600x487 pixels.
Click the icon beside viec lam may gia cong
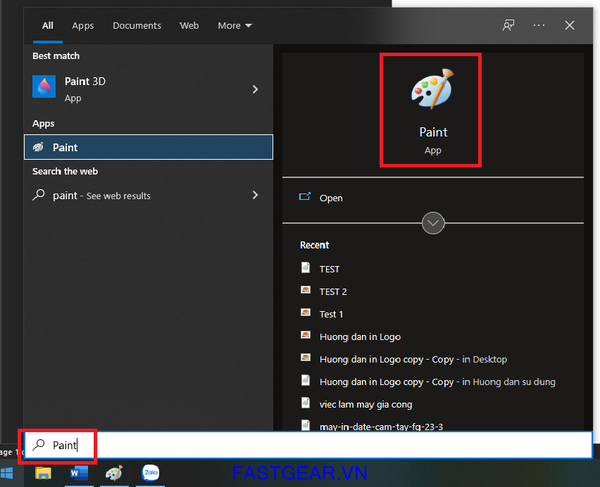coord(305,403)
